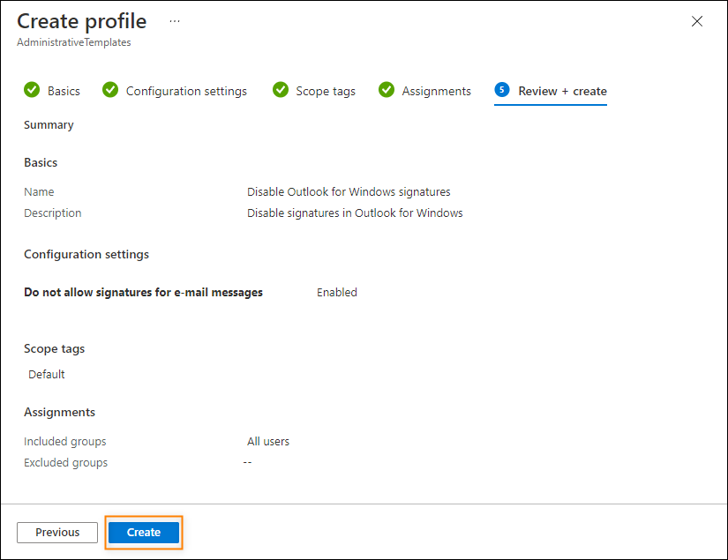Select the Review + create step tab
Viewport: 728px width, 560px height.
pos(551,91)
